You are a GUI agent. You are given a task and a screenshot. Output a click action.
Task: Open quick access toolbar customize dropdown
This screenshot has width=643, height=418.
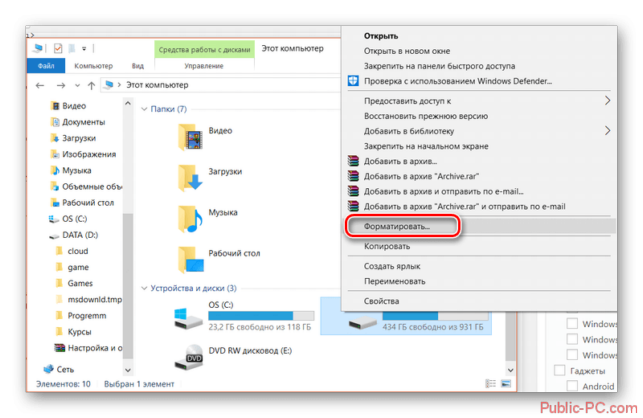[x=84, y=49]
